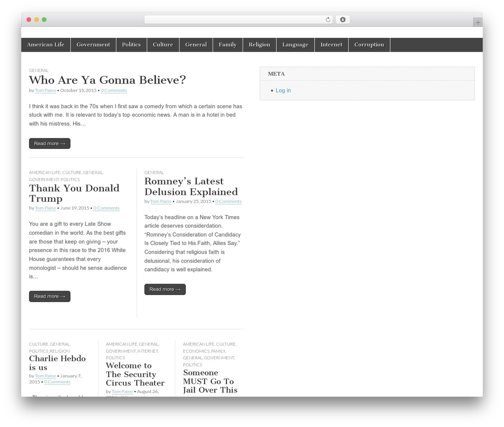Screen dimensions: 504x427
Task: Open 'Welcome to The Security Circus Theater' post
Action: (135, 374)
